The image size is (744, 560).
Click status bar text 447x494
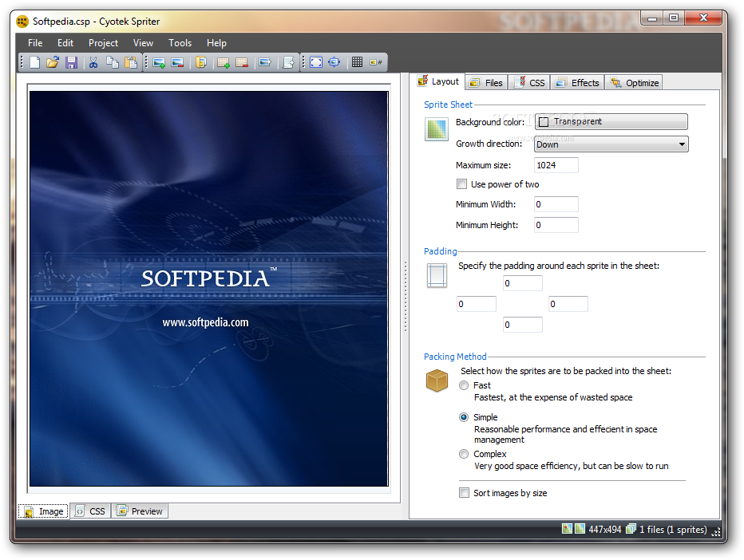point(604,529)
